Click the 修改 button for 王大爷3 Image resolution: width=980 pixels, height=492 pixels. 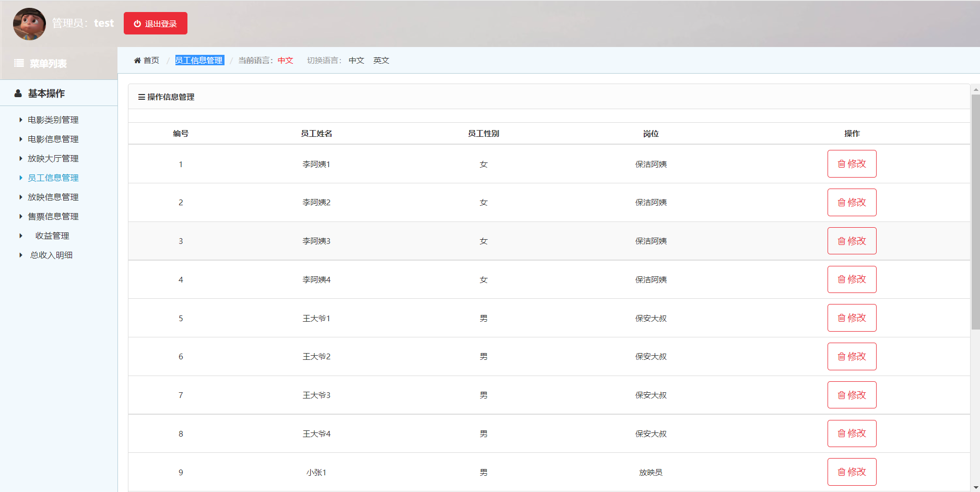pyautogui.click(x=852, y=395)
